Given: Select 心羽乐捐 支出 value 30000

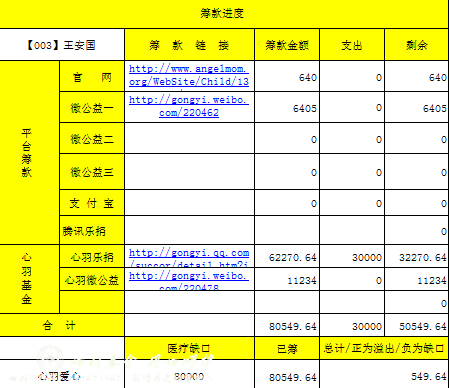Looking at the screenshot, I should pos(352,256).
